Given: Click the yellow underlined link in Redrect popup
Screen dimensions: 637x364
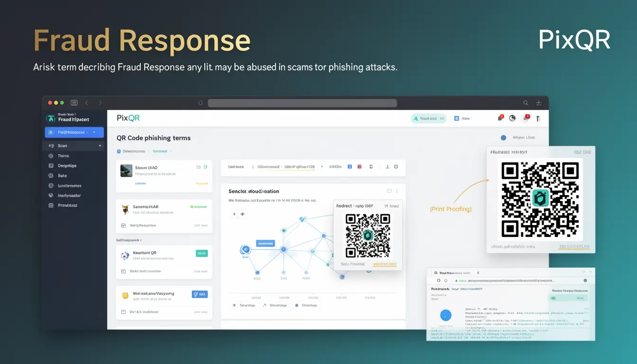Looking at the screenshot, I should [385, 264].
